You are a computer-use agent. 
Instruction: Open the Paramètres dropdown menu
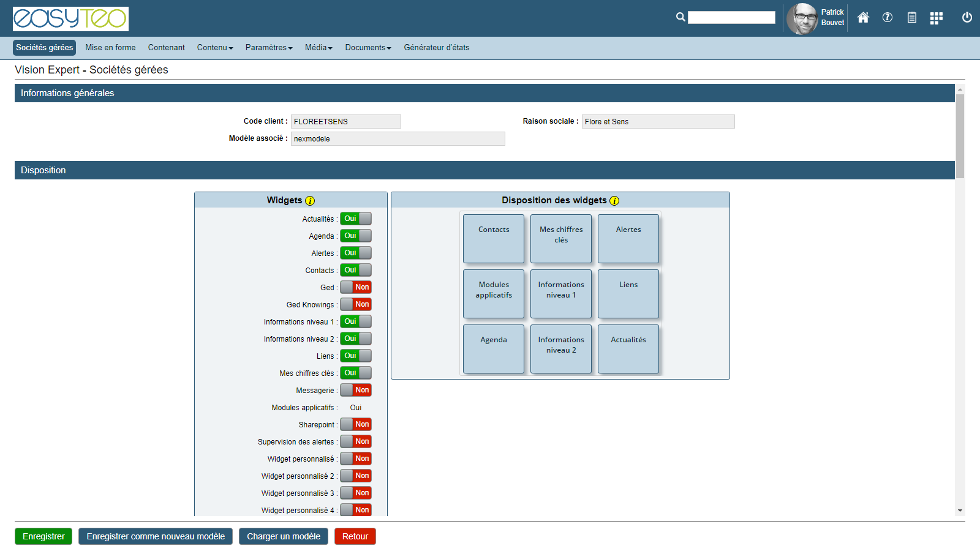pos(269,48)
